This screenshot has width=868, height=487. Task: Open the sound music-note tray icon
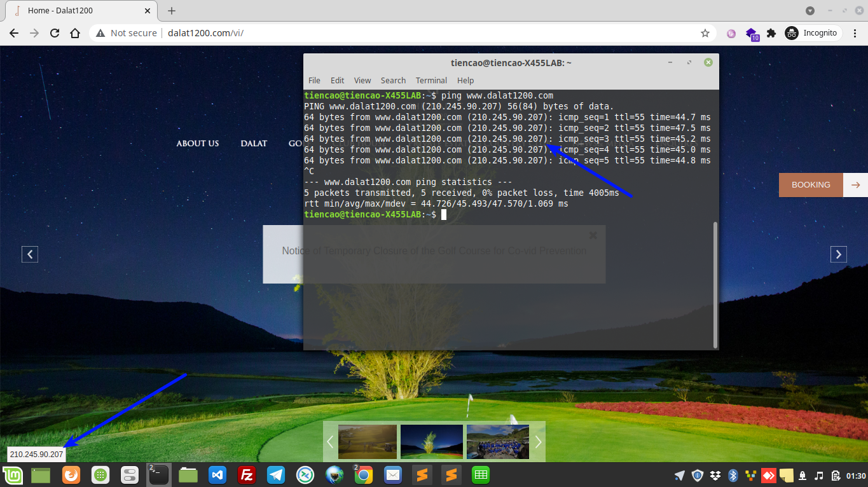pos(819,475)
